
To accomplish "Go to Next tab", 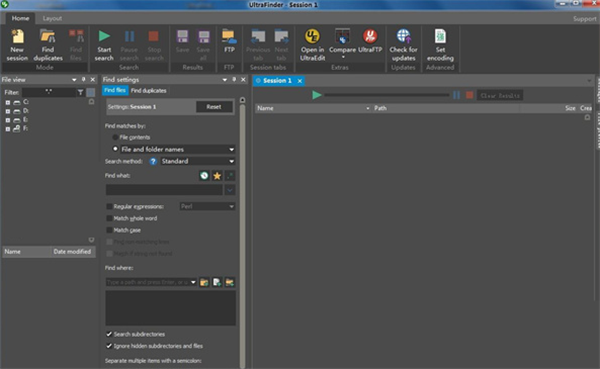I will (281, 45).
